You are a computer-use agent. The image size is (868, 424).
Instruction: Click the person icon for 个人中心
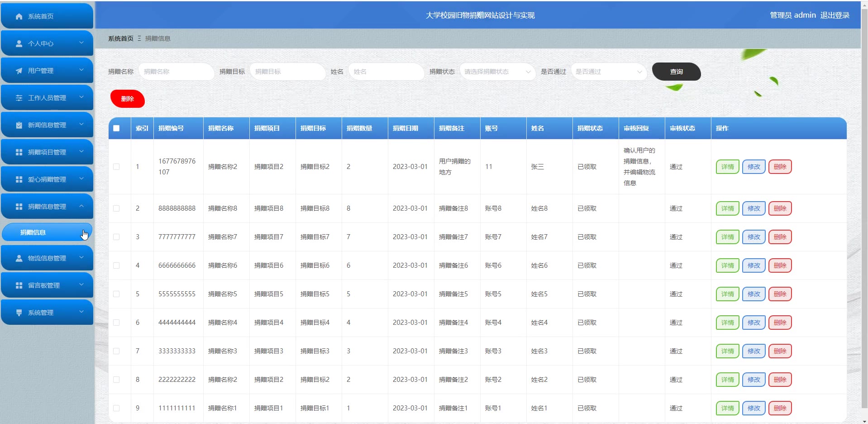coord(19,43)
